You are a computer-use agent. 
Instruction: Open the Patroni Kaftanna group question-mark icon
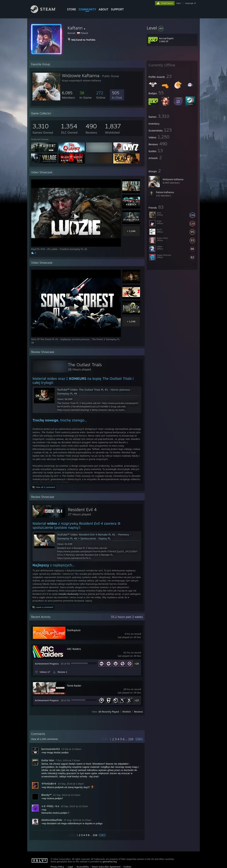click(152, 193)
